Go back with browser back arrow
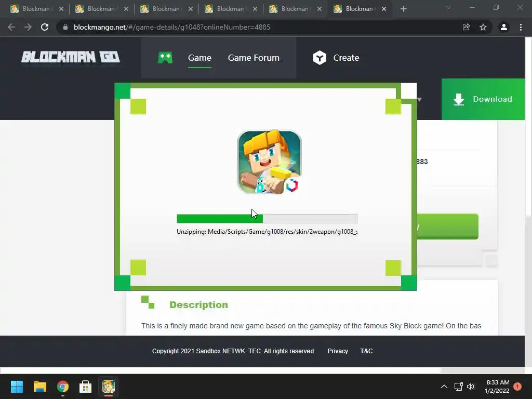Image resolution: width=532 pixels, height=399 pixels. 11,27
